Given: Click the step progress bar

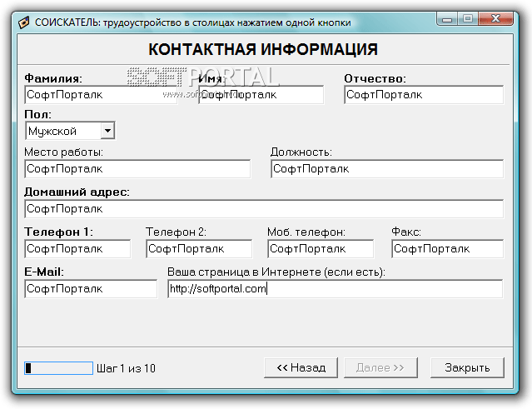Looking at the screenshot, I should pos(58,367).
